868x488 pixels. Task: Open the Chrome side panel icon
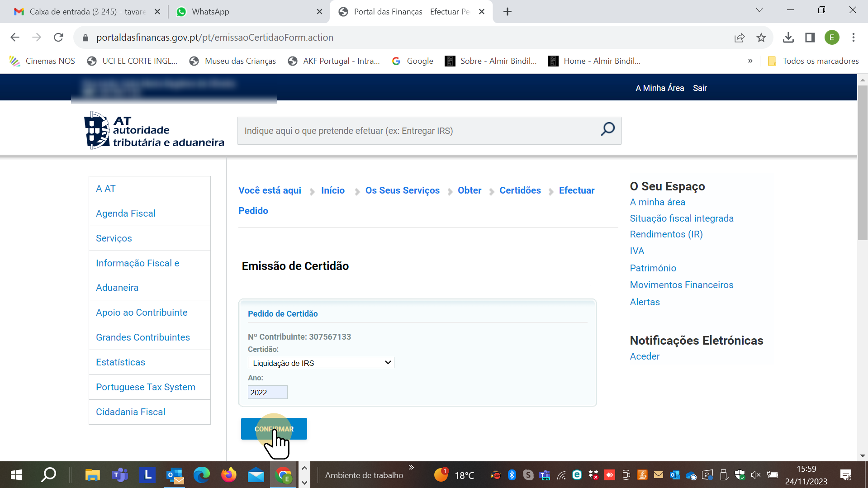coord(810,38)
